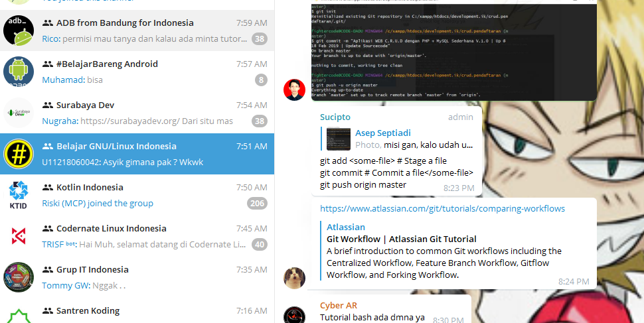Open Git Workflow Atlassian Git Tutorial preview title
Viewport: 644px width, 323px height.
coord(401,239)
